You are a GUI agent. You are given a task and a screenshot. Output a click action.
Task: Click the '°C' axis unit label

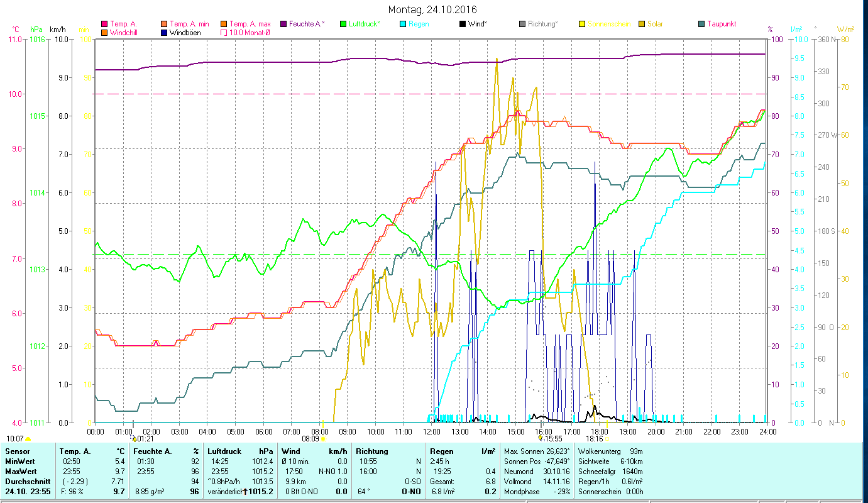[16, 30]
